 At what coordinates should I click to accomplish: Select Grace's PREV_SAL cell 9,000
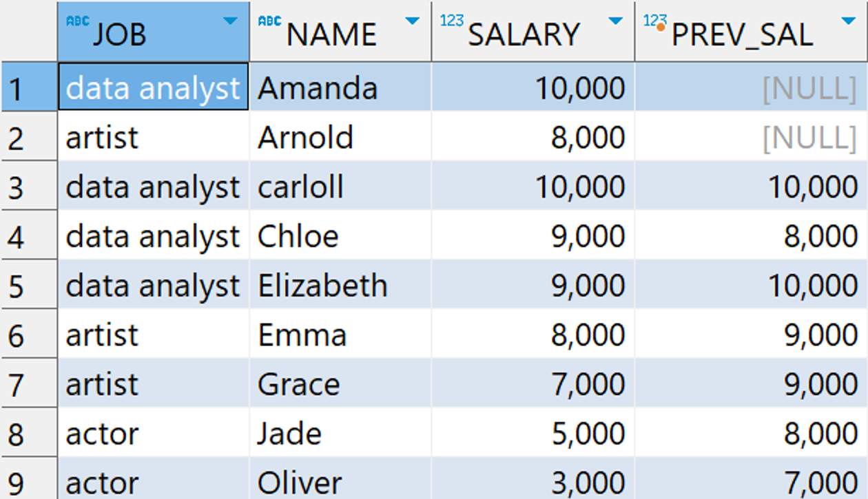coord(752,383)
